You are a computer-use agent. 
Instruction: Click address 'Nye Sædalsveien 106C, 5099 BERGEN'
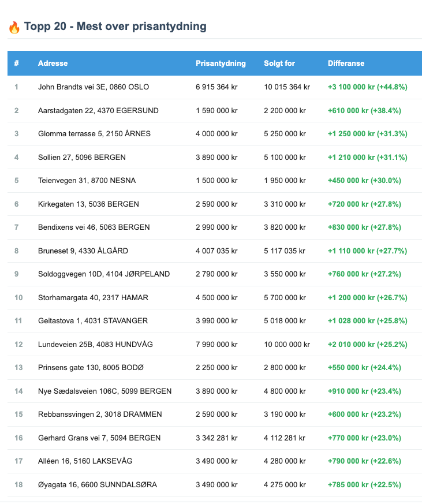(104, 391)
